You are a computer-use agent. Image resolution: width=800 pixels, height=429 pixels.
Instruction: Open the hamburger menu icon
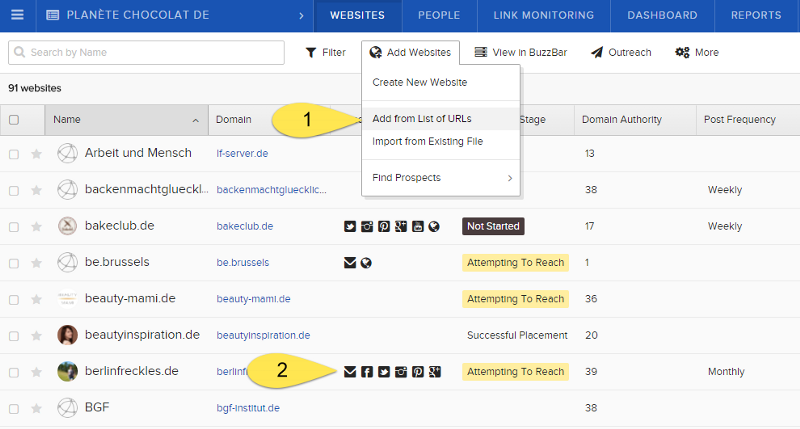[17, 15]
